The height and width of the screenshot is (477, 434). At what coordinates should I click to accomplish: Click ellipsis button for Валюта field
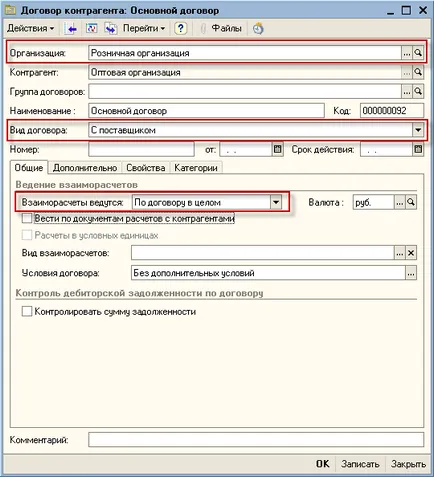click(400, 202)
